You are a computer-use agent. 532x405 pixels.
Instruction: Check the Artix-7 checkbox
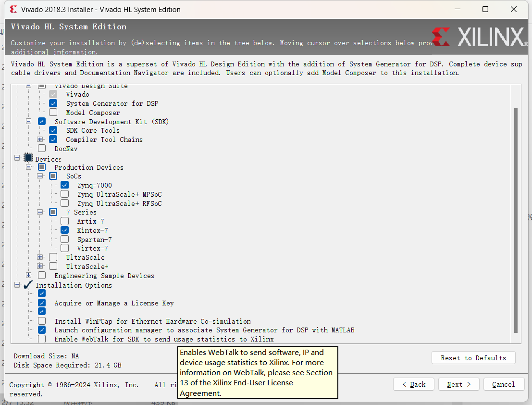pos(64,221)
